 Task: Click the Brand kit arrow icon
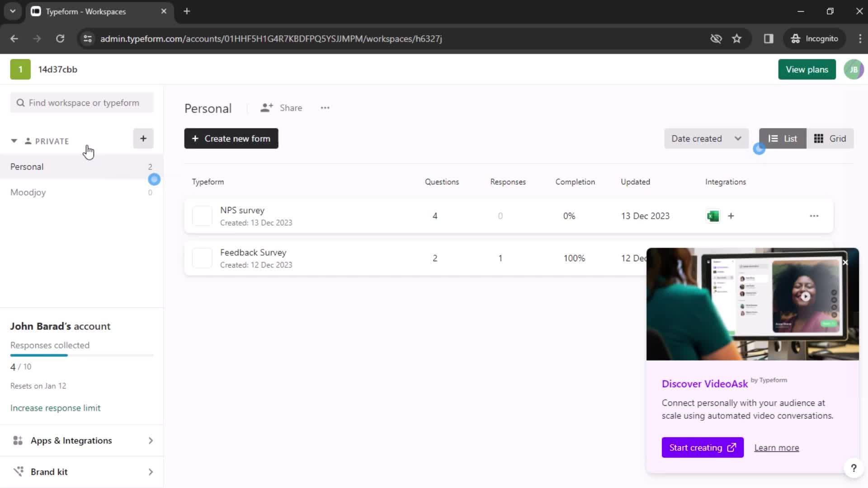(150, 472)
